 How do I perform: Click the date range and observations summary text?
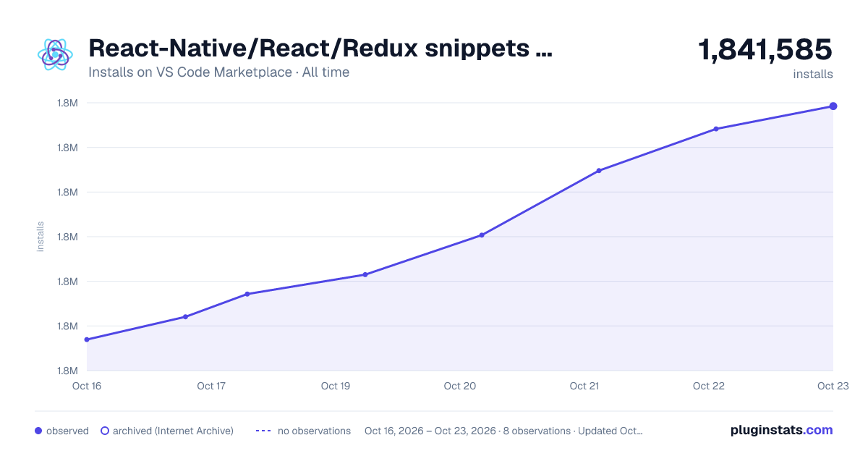click(503, 431)
